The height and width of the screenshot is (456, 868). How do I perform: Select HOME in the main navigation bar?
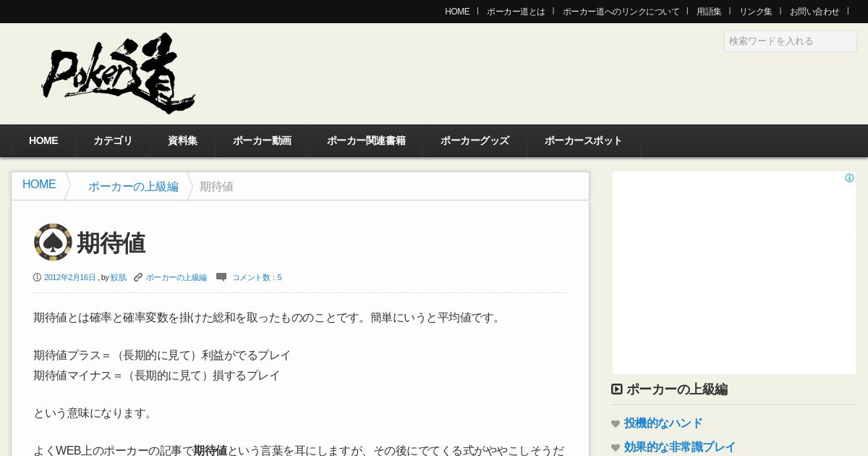[x=43, y=141]
